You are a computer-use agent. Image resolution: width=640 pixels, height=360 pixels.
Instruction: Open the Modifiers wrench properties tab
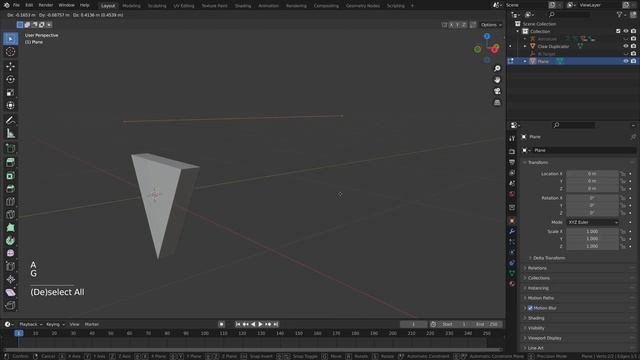coord(512,231)
